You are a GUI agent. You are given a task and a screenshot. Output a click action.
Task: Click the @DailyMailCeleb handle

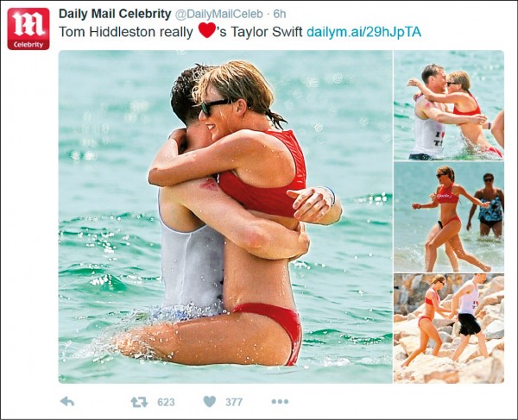(218, 14)
